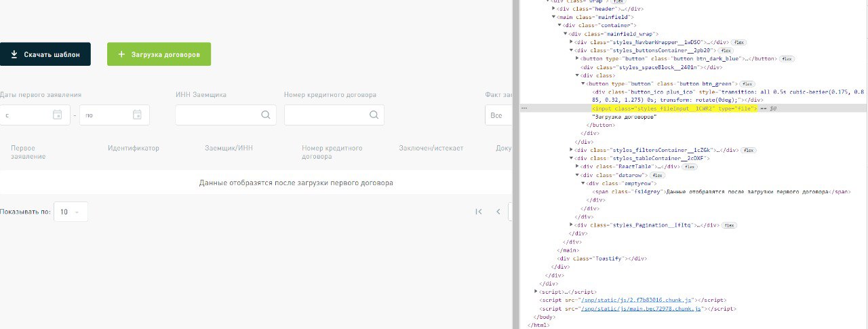This screenshot has width=868, height=329.
Task: Select the button_ico plus_ico div line
Action: pyautogui.click(x=728, y=96)
